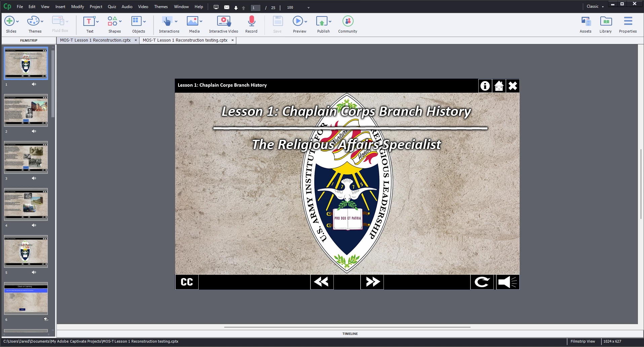This screenshot has height=347, width=644.
Task: Toggle closed captions CC button
Action: coord(187,282)
